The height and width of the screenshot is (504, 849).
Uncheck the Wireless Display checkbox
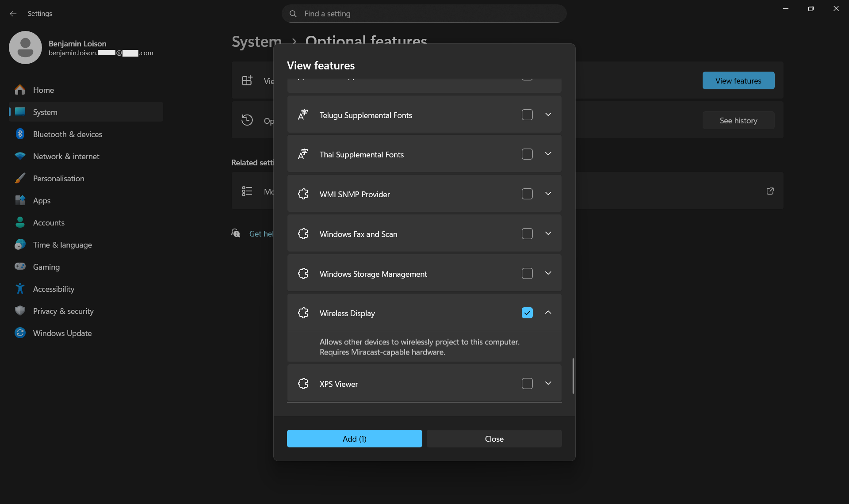click(x=527, y=313)
